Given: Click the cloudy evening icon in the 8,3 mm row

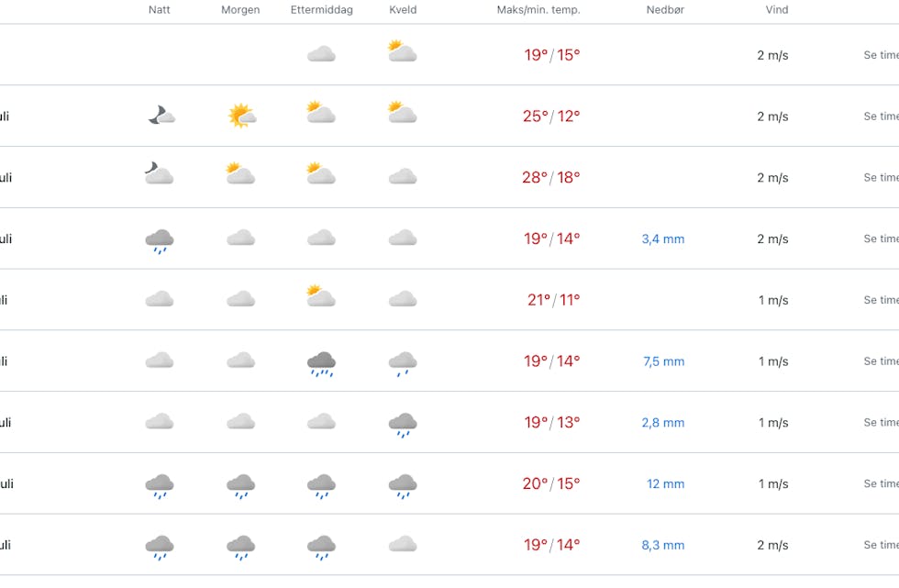Looking at the screenshot, I should click(x=403, y=544).
